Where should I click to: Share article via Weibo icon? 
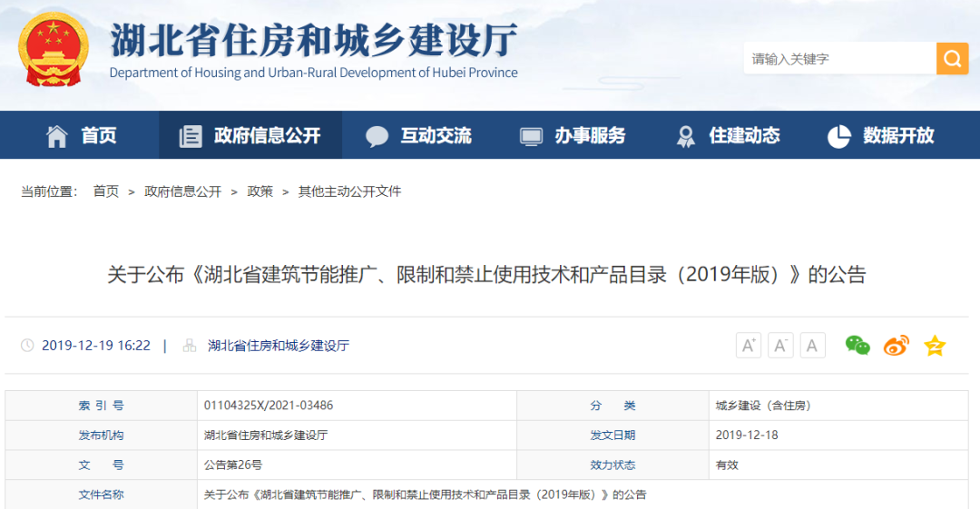(x=896, y=346)
